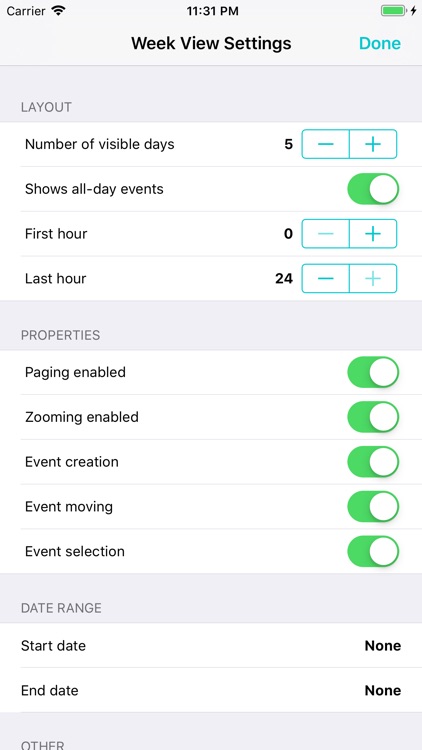Tap Done to close settings

pos(380,43)
